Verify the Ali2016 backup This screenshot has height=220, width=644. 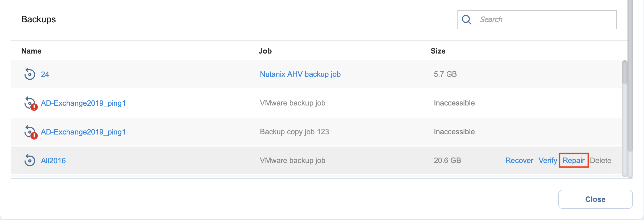coord(548,160)
